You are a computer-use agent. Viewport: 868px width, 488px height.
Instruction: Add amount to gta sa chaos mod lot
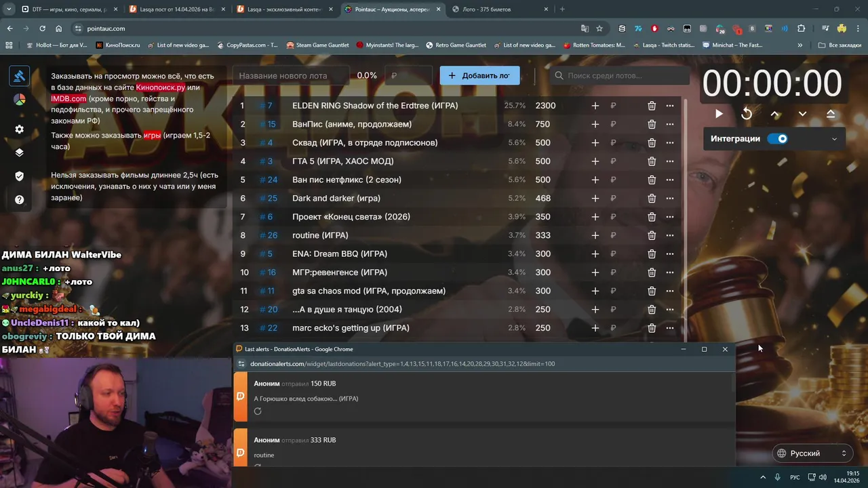[x=595, y=291]
